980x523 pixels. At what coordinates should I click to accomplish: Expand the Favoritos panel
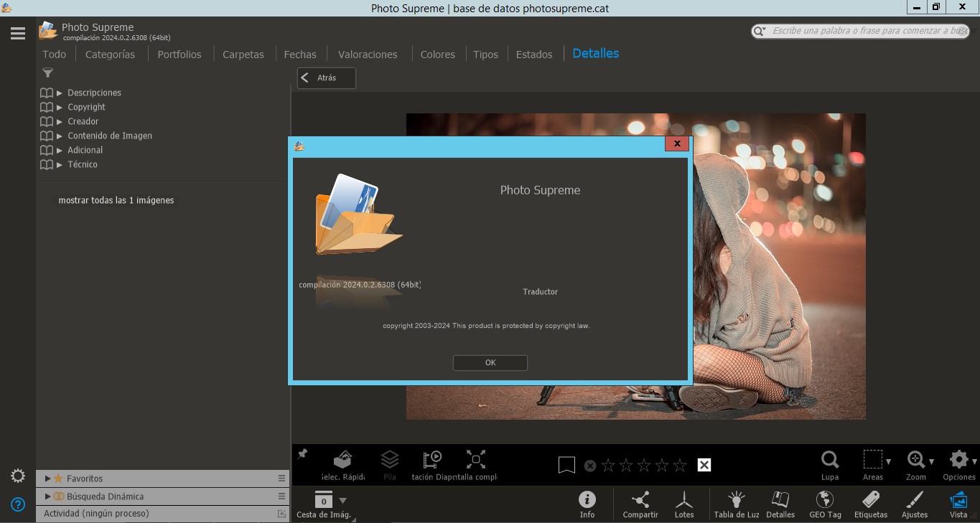coord(48,479)
